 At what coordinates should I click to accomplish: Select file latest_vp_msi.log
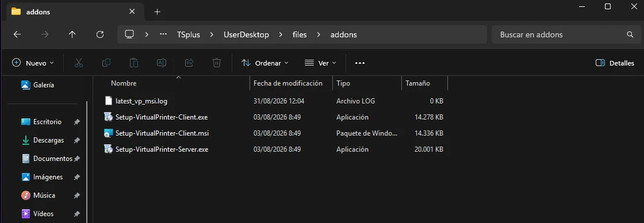click(x=141, y=101)
